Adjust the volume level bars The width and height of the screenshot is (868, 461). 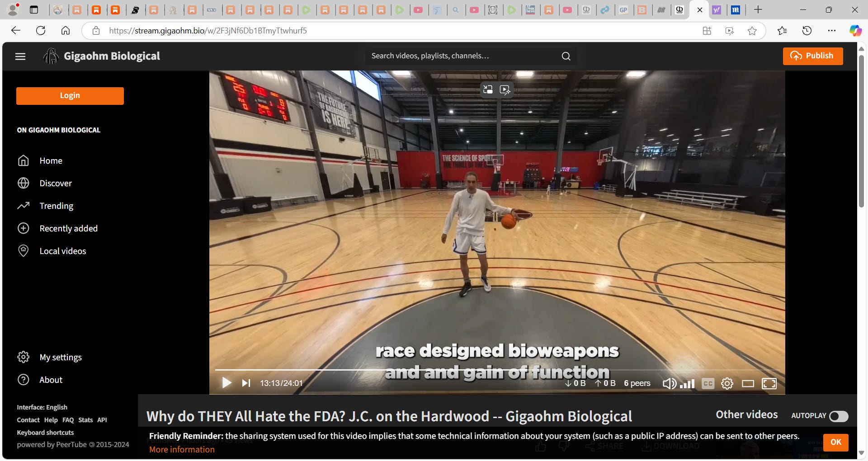pyautogui.click(x=687, y=384)
